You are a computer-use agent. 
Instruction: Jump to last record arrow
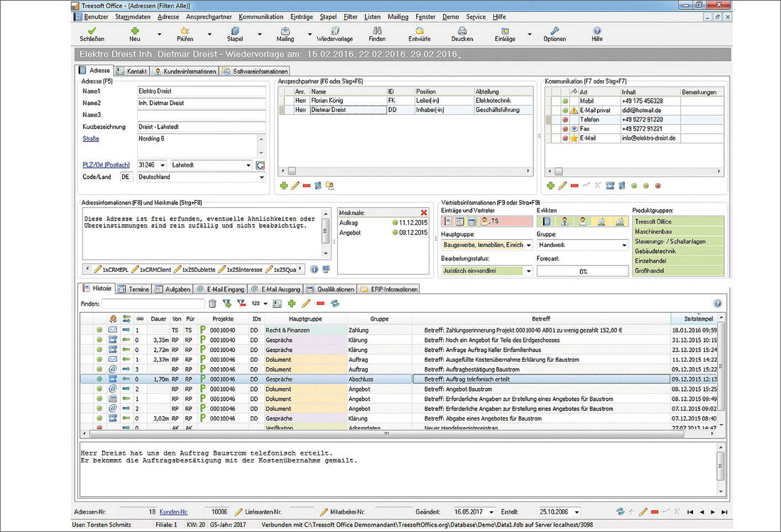(725, 511)
